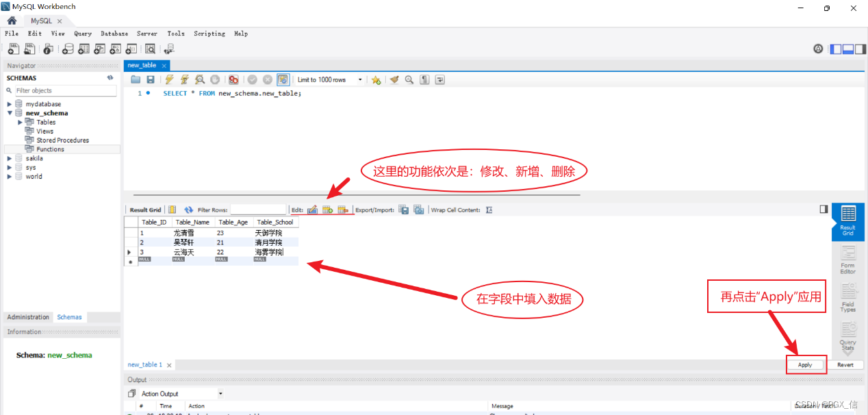The height and width of the screenshot is (415, 868).
Task: Click the Search table data icon
Action: (150, 49)
